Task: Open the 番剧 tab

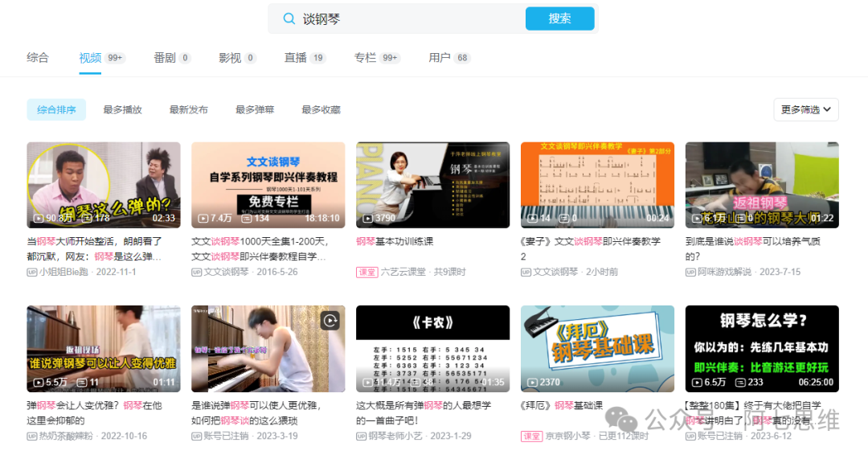Action: pos(172,58)
